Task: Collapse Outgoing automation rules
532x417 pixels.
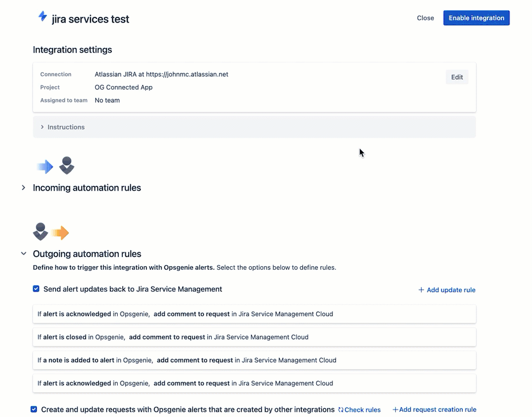Action: click(24, 254)
